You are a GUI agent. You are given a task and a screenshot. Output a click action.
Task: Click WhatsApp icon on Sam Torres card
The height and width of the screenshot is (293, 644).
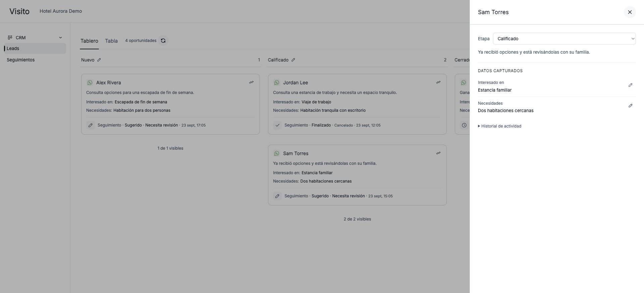tap(277, 153)
